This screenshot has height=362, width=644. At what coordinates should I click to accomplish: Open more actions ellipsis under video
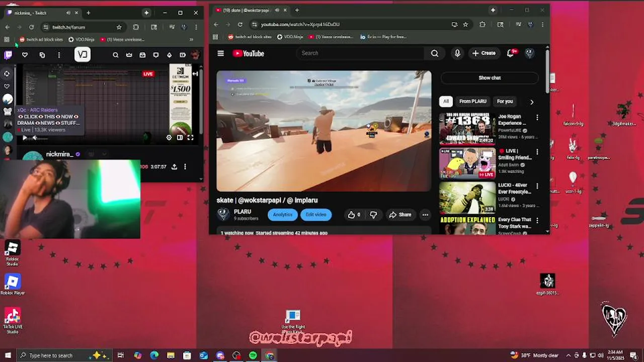point(425,215)
